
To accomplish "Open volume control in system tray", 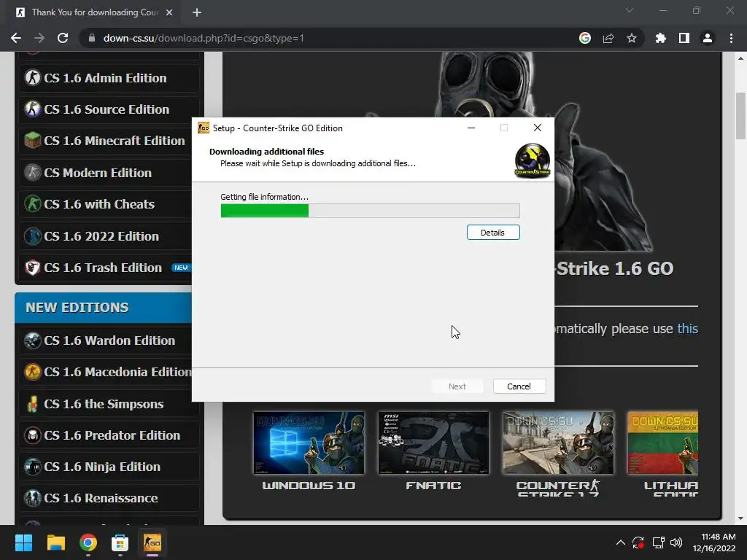I will pyautogui.click(x=676, y=542).
